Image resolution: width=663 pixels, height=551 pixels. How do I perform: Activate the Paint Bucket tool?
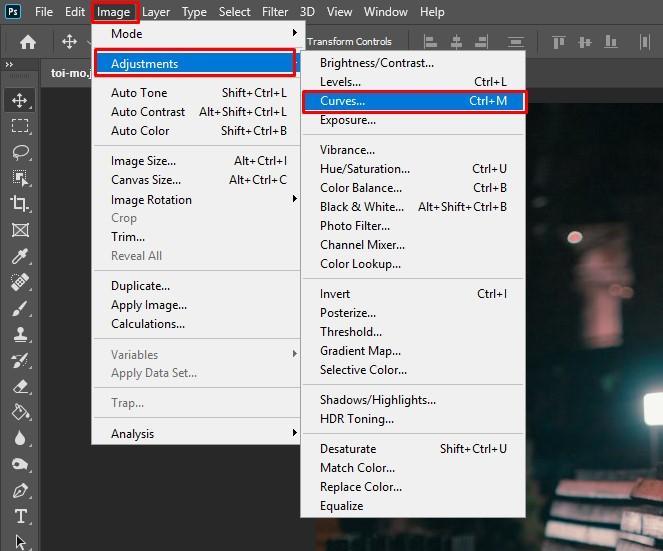coord(20,412)
